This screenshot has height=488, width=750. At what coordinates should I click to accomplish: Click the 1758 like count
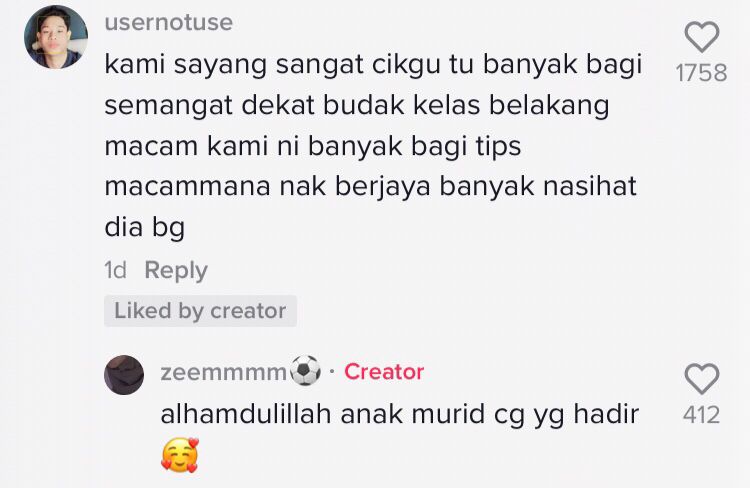click(x=701, y=73)
